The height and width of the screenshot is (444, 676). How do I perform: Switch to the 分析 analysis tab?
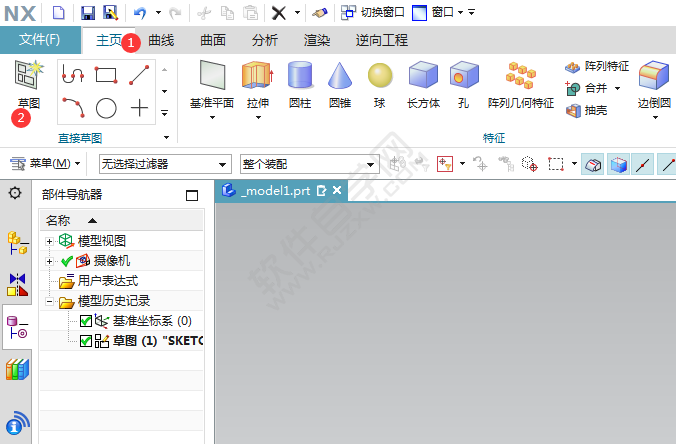click(265, 40)
